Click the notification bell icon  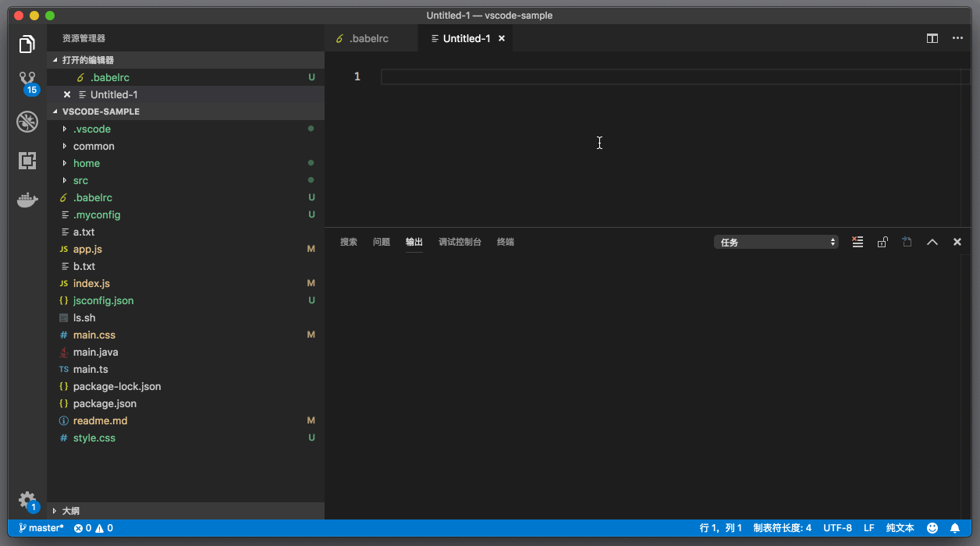point(954,528)
